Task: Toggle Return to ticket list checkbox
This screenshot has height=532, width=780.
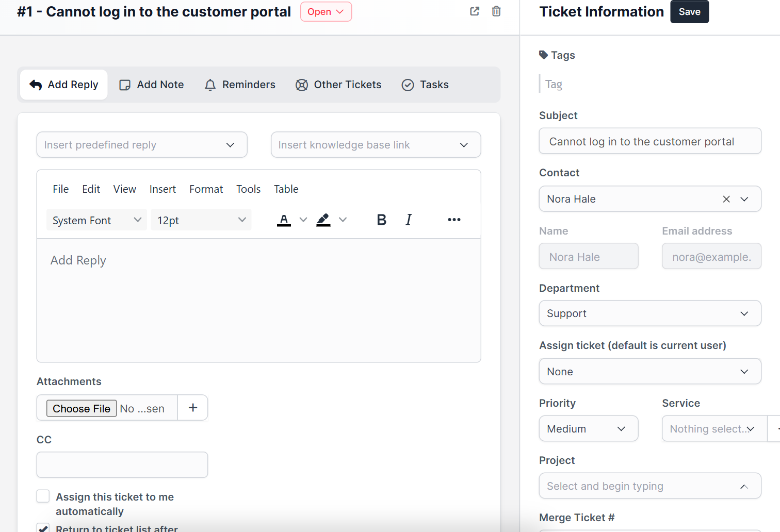Action: 43,528
